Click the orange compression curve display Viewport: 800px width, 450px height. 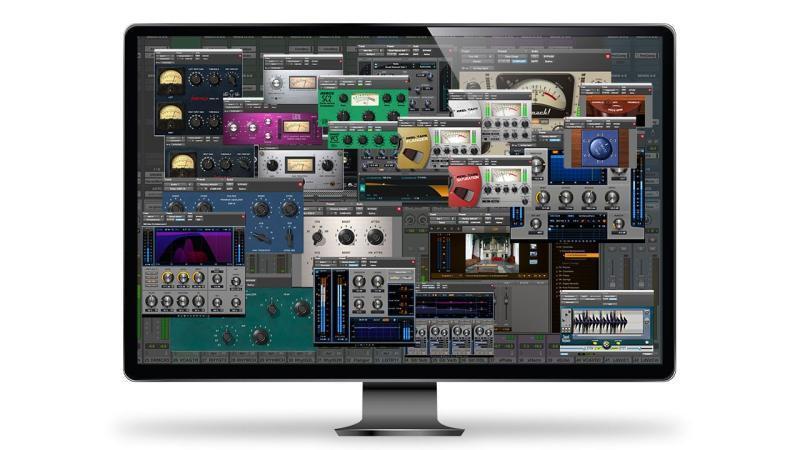pos(403,189)
